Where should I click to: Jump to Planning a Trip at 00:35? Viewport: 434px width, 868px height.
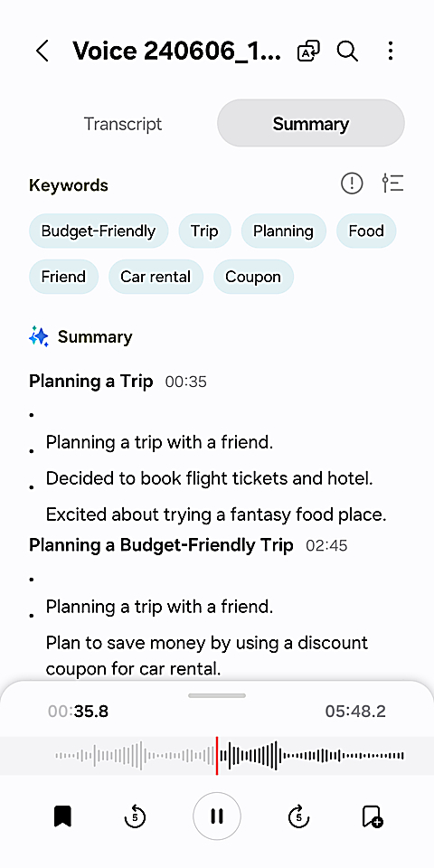118,382
